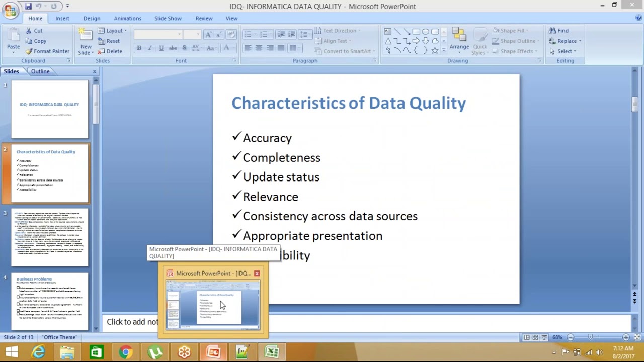Toggle text Shadow formatting
Viewport: 644px width, 362px height.
pos(184,48)
